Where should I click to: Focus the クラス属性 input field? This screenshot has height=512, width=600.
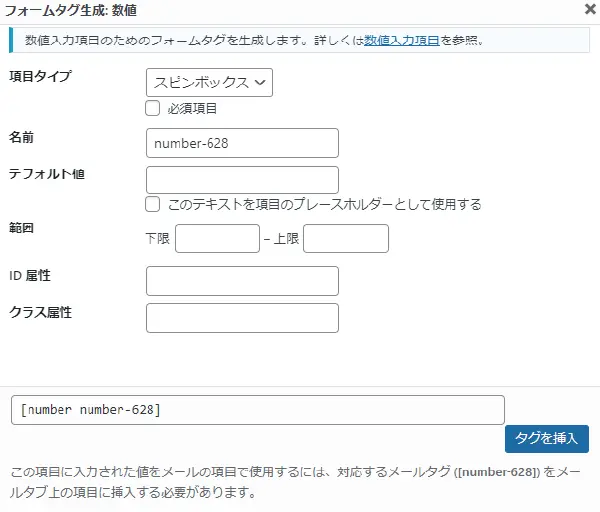point(242,318)
